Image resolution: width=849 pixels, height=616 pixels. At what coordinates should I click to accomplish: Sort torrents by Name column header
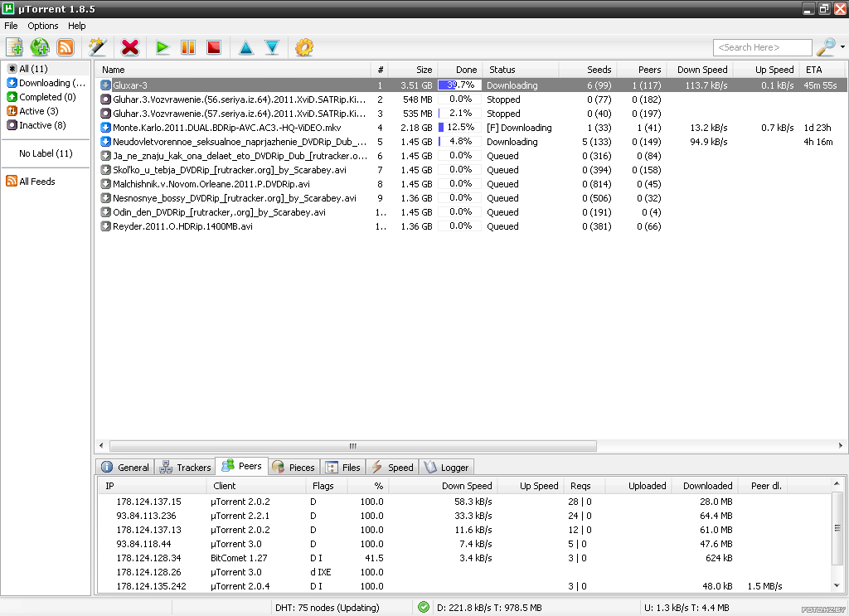233,70
